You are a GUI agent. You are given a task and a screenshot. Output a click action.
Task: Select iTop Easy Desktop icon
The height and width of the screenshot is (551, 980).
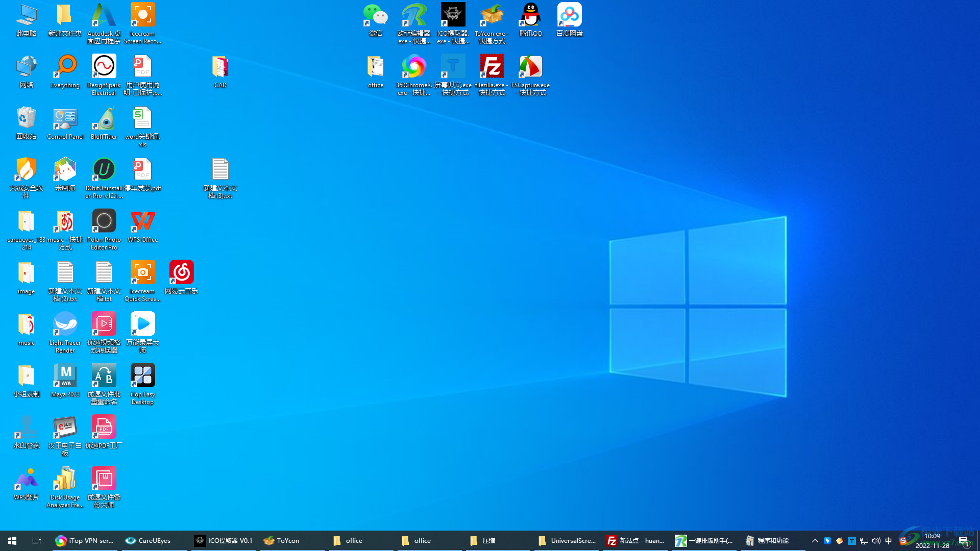point(142,384)
